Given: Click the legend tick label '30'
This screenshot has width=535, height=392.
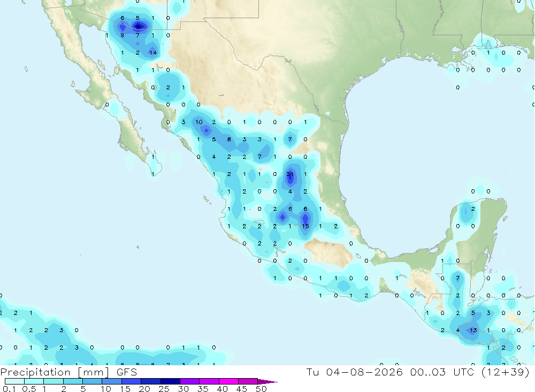Looking at the screenshot, I should coord(184,389).
